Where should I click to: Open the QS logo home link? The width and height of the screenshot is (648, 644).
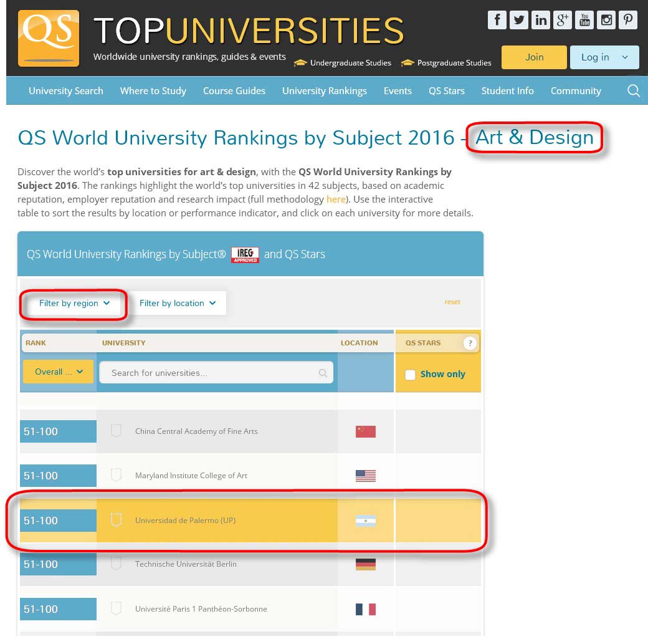49,38
